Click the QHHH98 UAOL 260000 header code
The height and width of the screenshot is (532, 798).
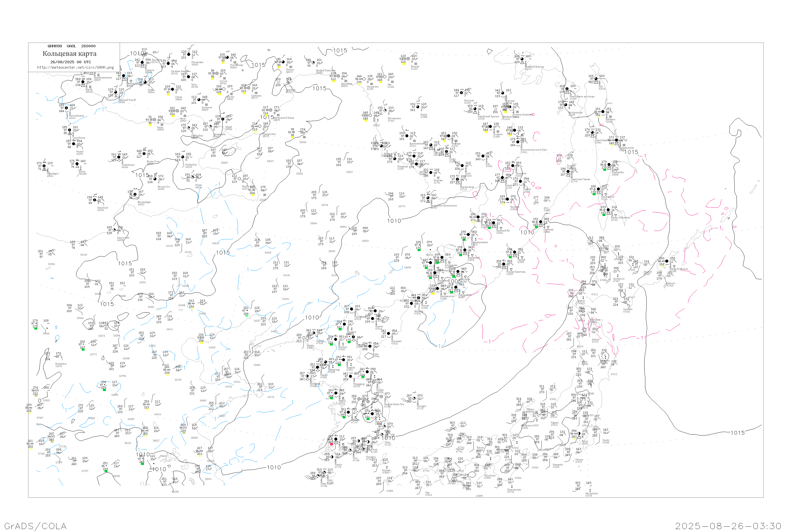coord(72,46)
